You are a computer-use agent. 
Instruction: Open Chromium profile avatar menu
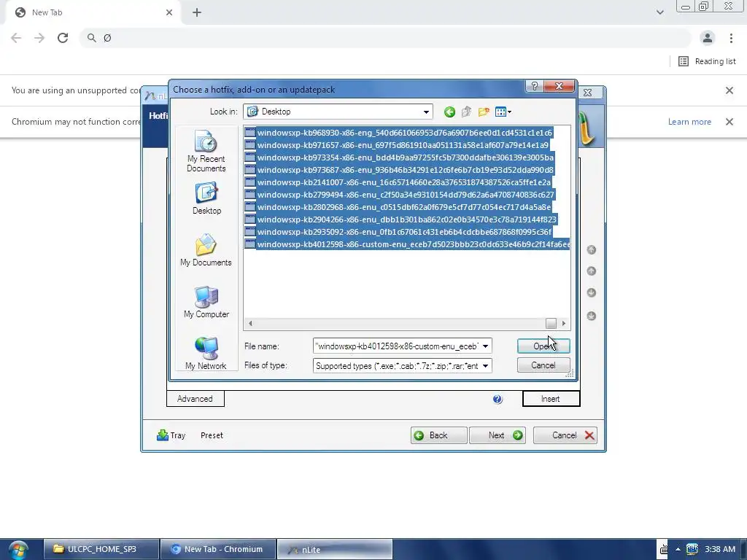coord(708,38)
